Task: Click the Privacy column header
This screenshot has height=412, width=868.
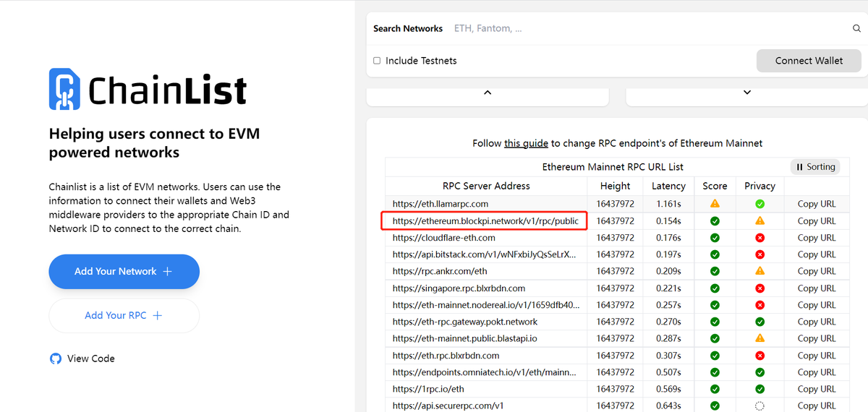Action: [x=759, y=186]
